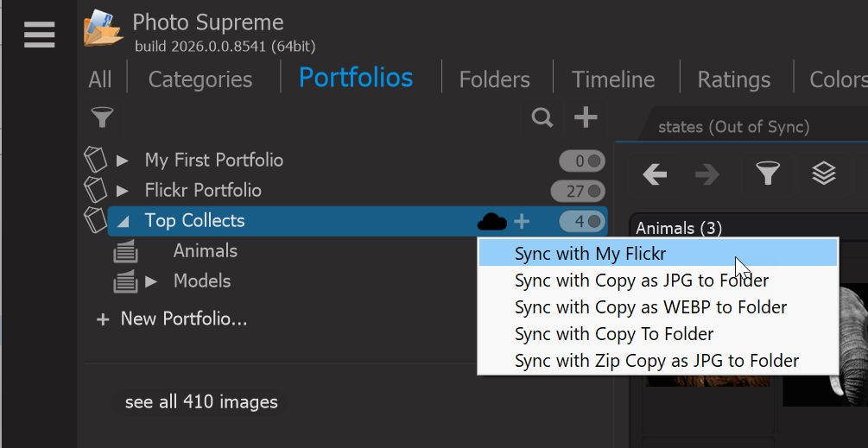Switch to the Folders tab

494,79
